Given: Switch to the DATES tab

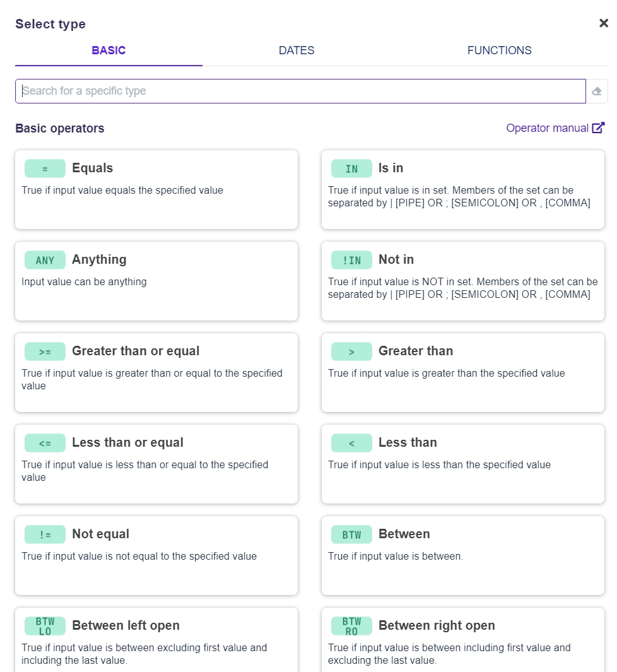Looking at the screenshot, I should [x=297, y=50].
